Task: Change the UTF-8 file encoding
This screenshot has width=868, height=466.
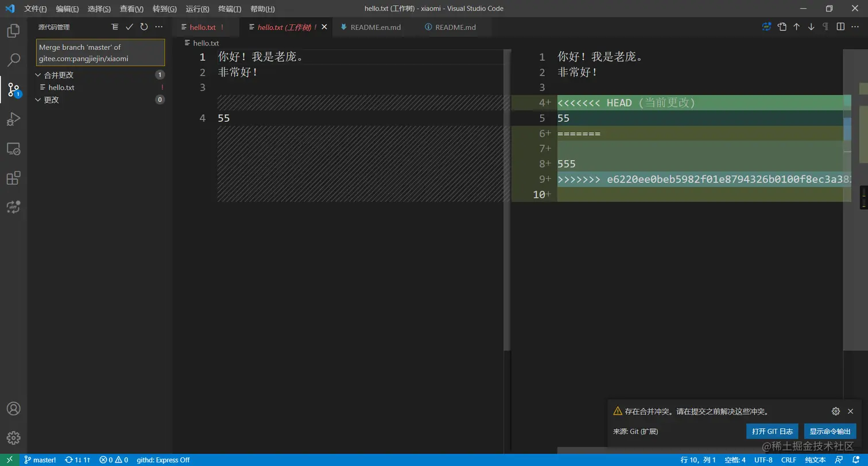Action: click(764, 460)
